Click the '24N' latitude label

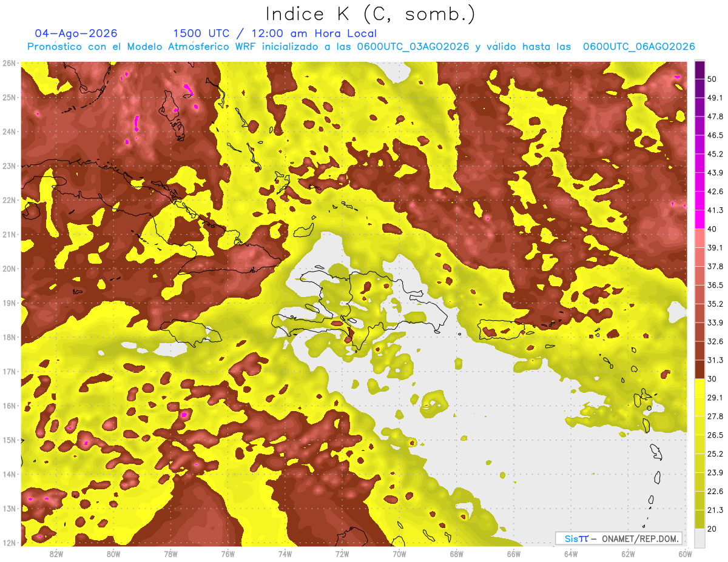[8, 132]
